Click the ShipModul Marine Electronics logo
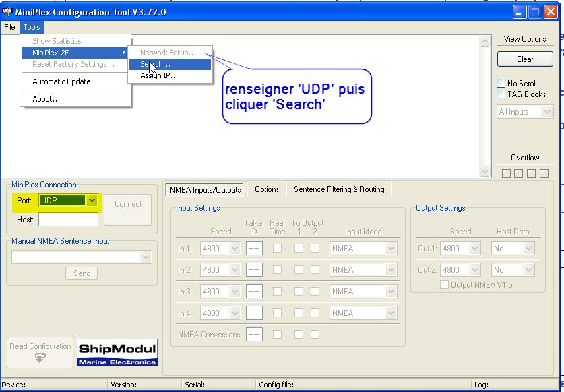Screen dimensions: 564x392 tap(117, 352)
